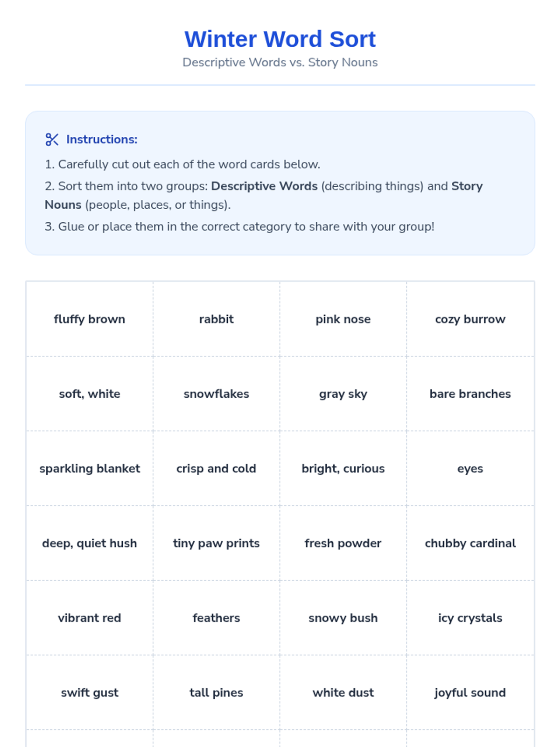Click the 'swift gust' card
Image resolution: width=560 pixels, height=747 pixels.
[x=90, y=692]
